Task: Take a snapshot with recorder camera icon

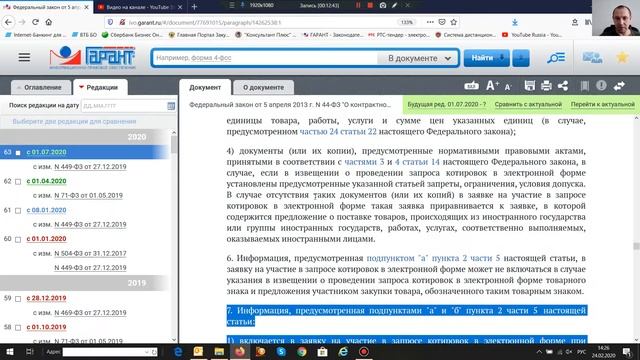Action: (x=382, y=5)
